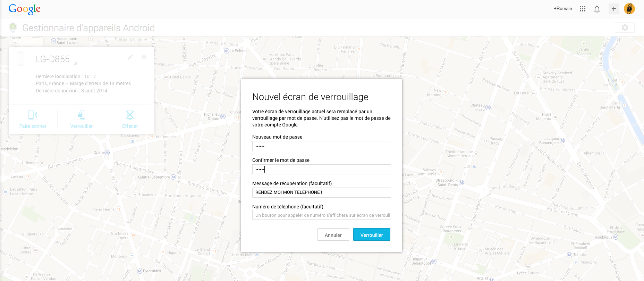Click the Big Fernand Paris 9e label
The height and width of the screenshot is (281, 644).
345,49
